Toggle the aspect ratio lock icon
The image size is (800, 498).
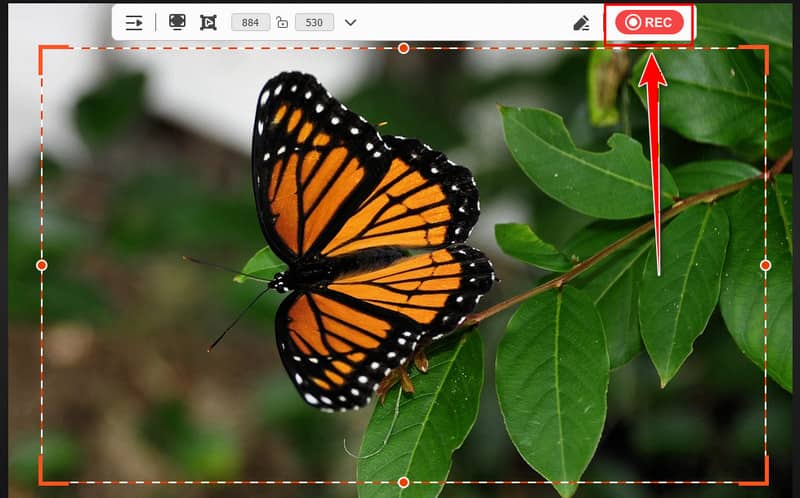[x=282, y=23]
